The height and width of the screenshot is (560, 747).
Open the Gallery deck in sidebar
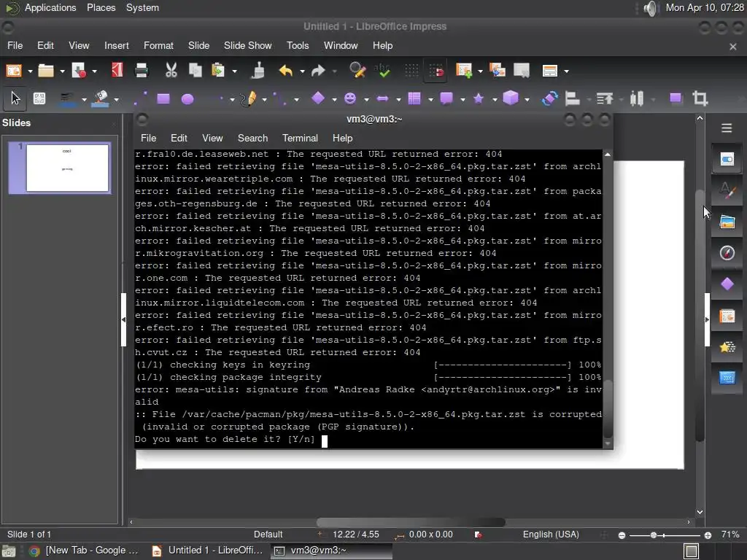[x=727, y=222]
